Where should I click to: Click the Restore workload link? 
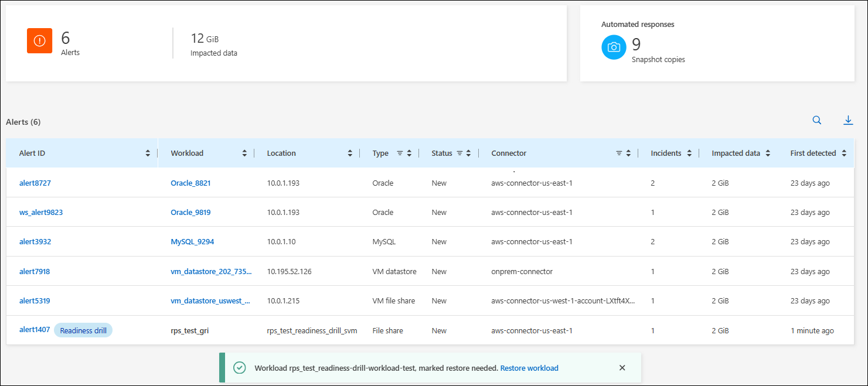coord(529,368)
